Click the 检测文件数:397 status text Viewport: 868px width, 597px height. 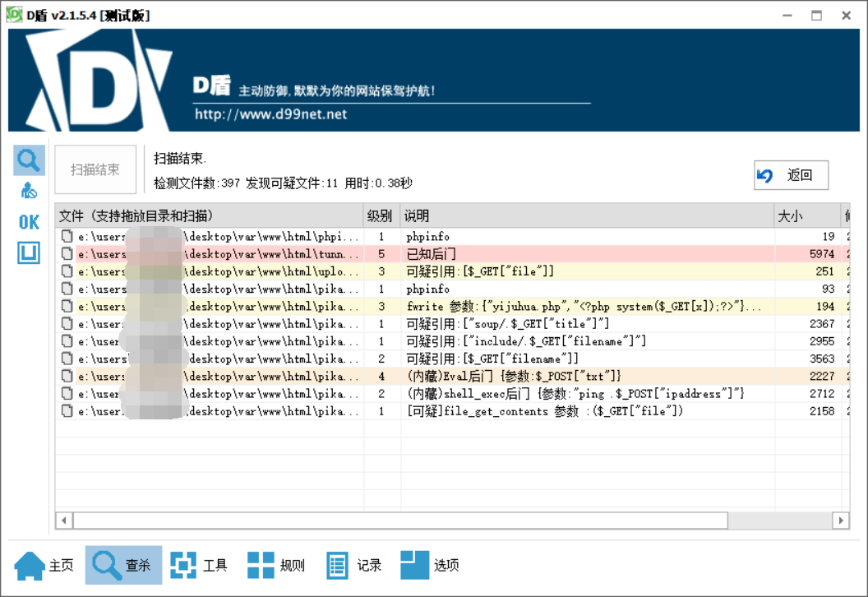click(196, 183)
